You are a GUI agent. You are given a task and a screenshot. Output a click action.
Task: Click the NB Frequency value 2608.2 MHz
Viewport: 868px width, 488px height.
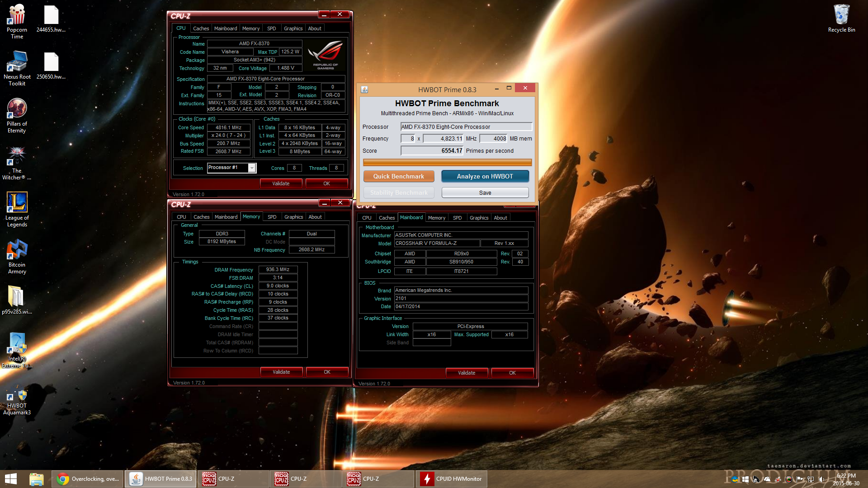[311, 249]
